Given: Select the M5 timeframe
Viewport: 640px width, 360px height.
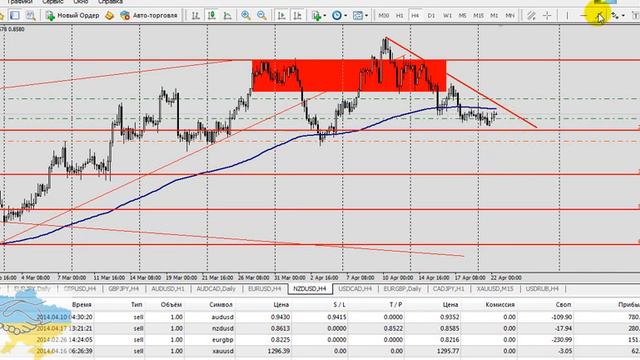Looking at the screenshot, I should (462, 16).
